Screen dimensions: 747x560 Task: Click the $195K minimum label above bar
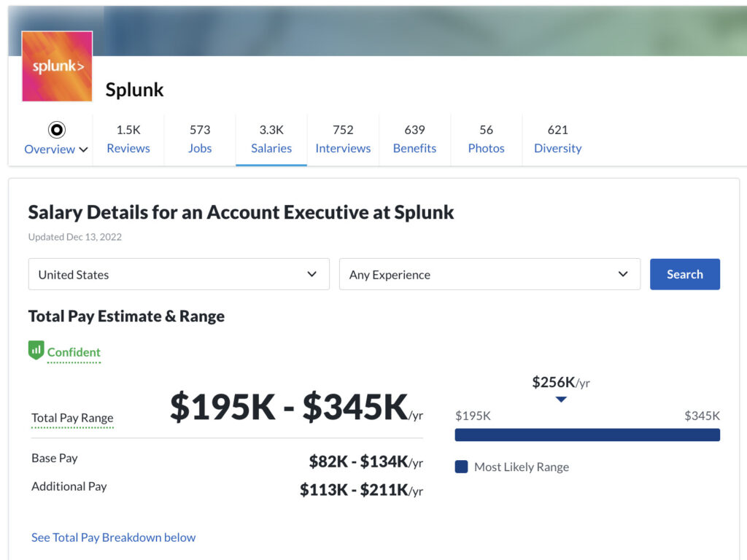[473, 416]
